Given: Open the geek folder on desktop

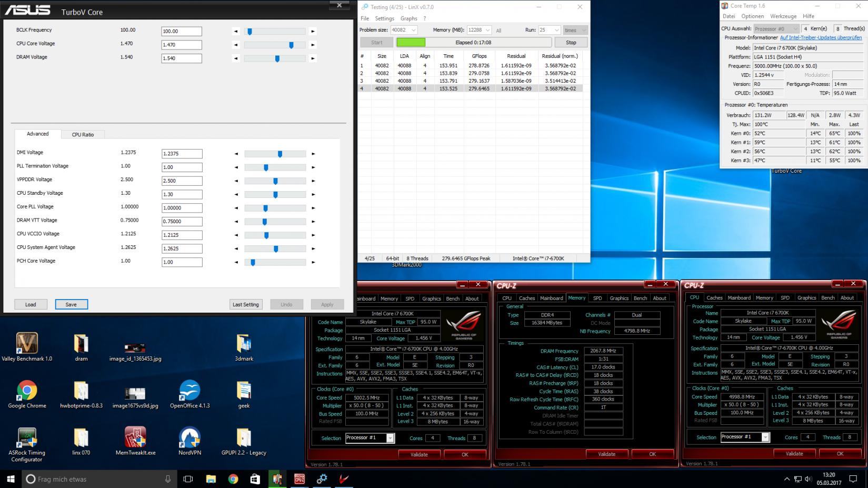Looking at the screenshot, I should coord(244,394).
